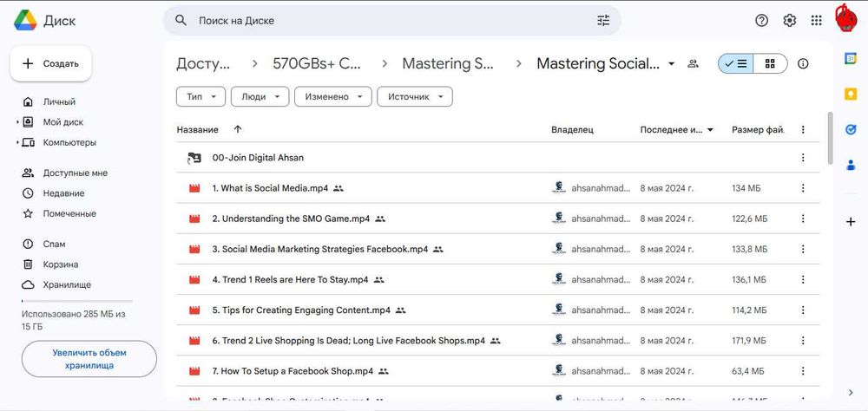Toggle sort direction arrow beside Название
The width and height of the screenshot is (868, 411).
238,130
